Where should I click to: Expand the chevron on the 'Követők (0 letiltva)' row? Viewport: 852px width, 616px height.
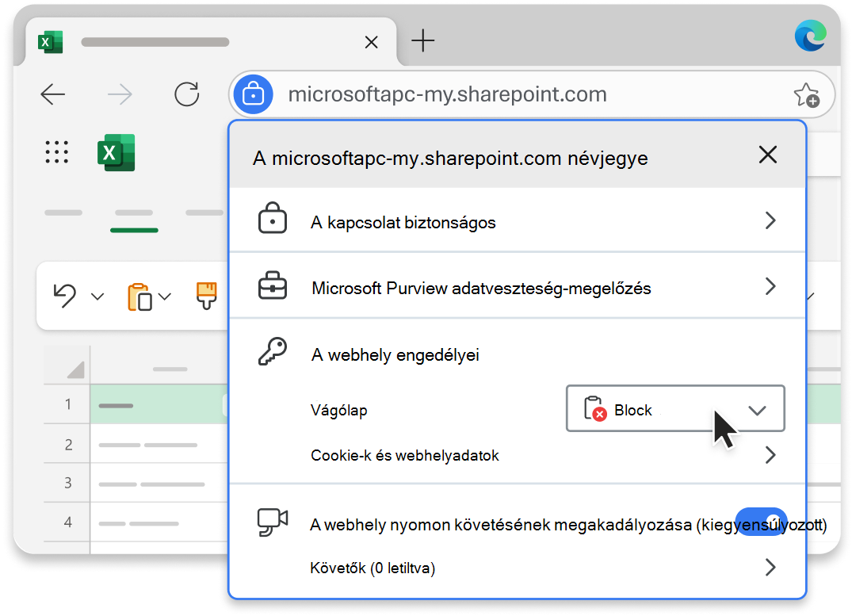(770, 568)
